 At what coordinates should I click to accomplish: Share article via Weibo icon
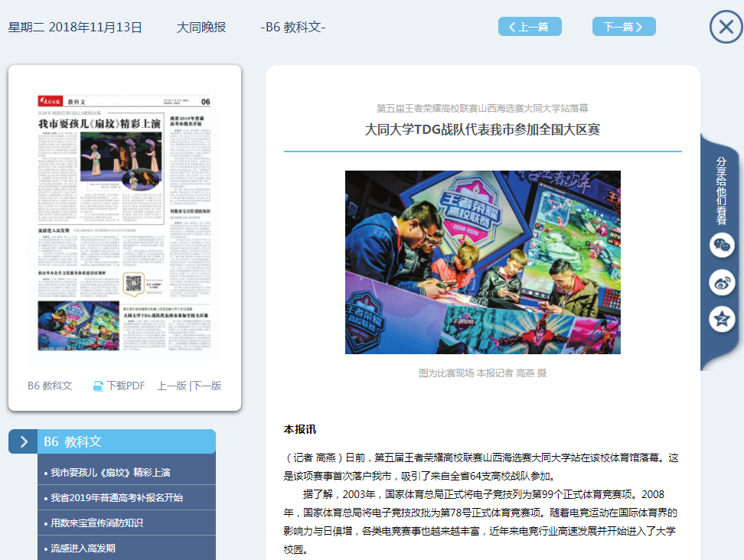pyautogui.click(x=721, y=282)
